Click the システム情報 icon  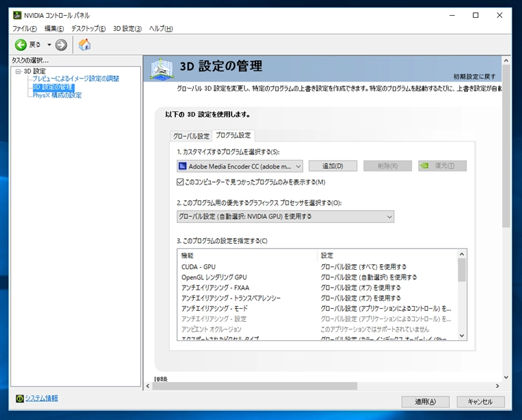[20, 398]
